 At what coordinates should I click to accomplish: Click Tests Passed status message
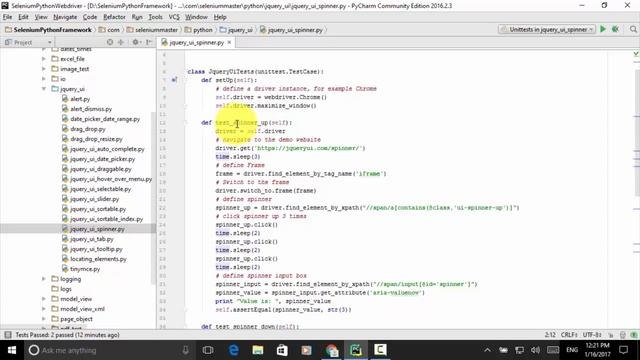tap(67, 335)
